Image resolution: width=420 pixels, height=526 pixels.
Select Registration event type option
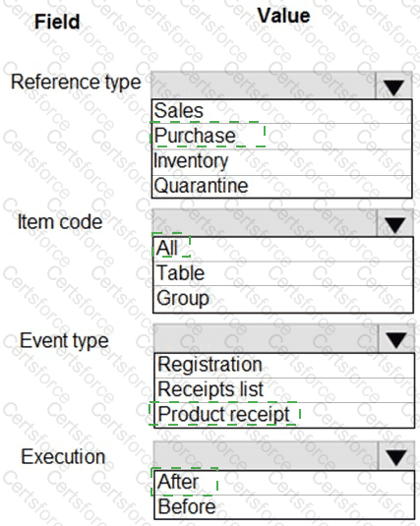pos(284,366)
